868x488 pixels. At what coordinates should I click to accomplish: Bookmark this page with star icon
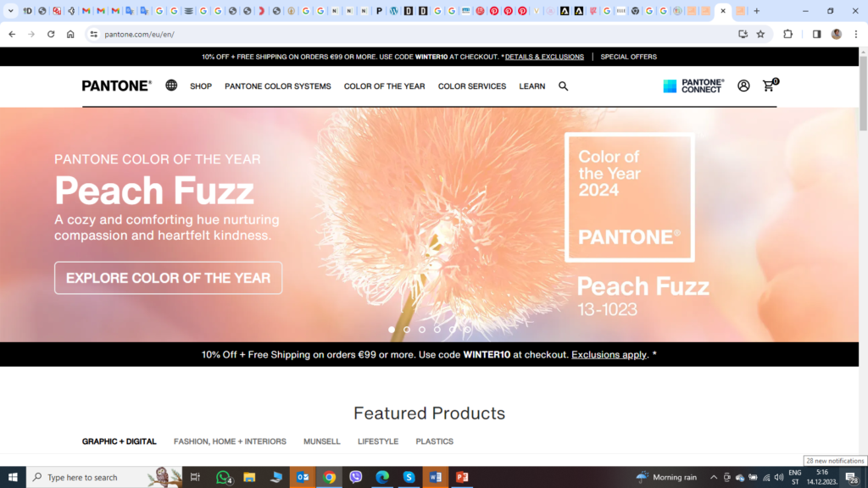[x=760, y=34]
